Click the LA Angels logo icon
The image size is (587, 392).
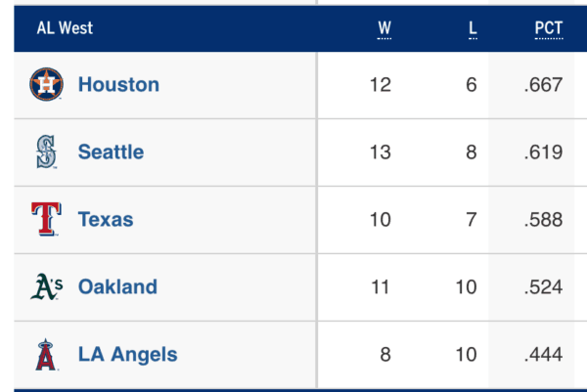pos(46,354)
